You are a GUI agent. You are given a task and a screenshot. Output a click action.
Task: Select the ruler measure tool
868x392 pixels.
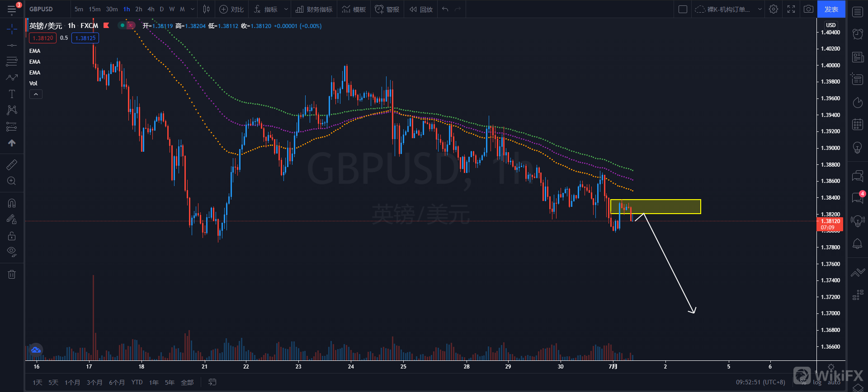click(x=12, y=165)
